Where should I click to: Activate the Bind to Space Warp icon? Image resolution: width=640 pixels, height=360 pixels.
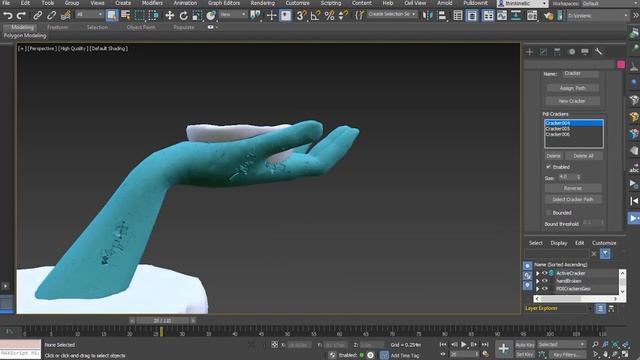pos(65,16)
